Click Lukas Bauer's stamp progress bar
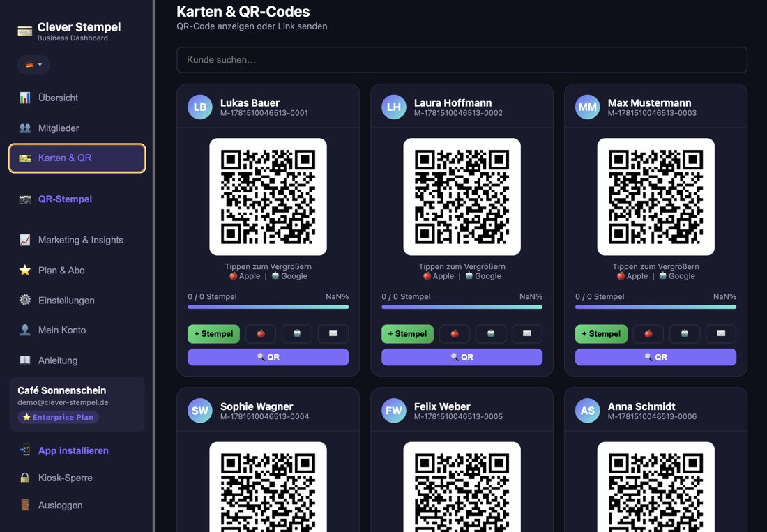 [x=268, y=307]
